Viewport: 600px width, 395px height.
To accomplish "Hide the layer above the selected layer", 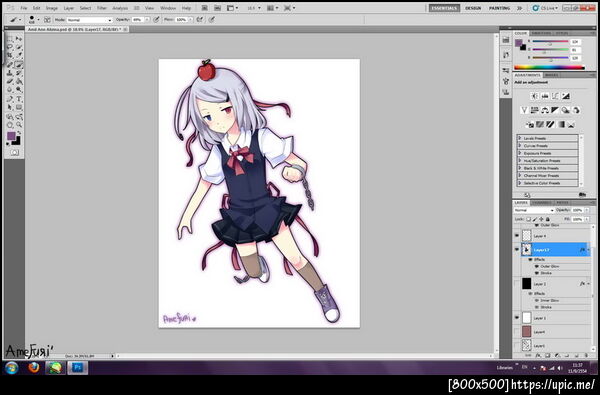I will tap(517, 236).
